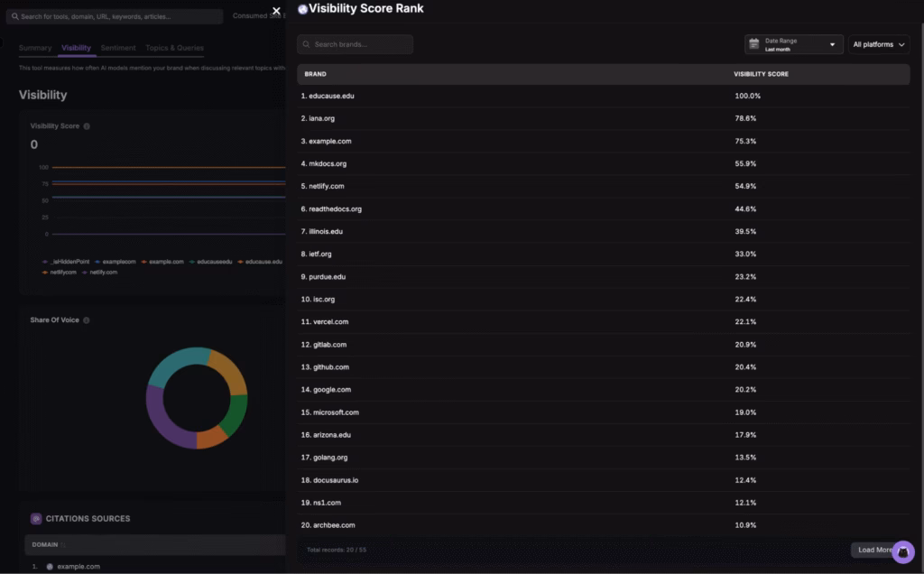Switch to the Summary tab
Image resolution: width=924 pixels, height=574 pixels.
click(x=35, y=48)
